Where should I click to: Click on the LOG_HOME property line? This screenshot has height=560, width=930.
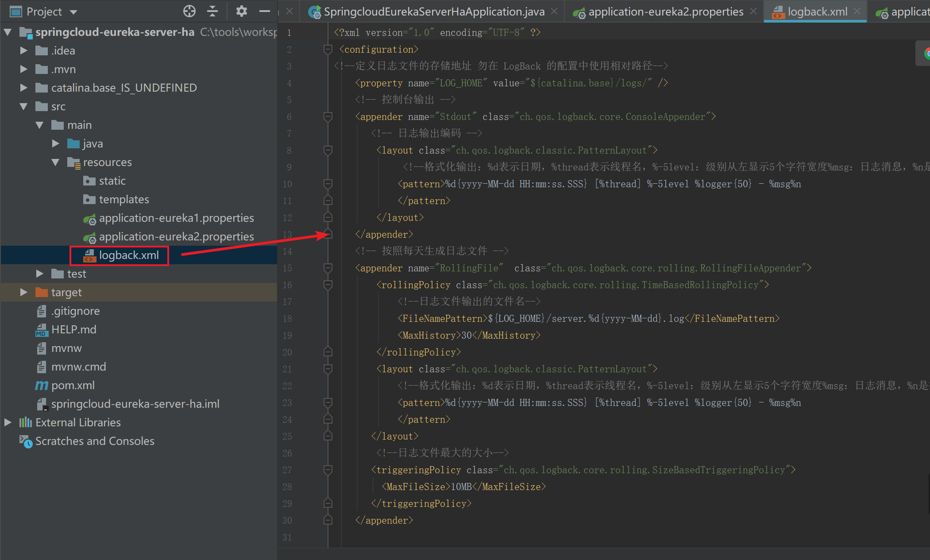(x=511, y=83)
